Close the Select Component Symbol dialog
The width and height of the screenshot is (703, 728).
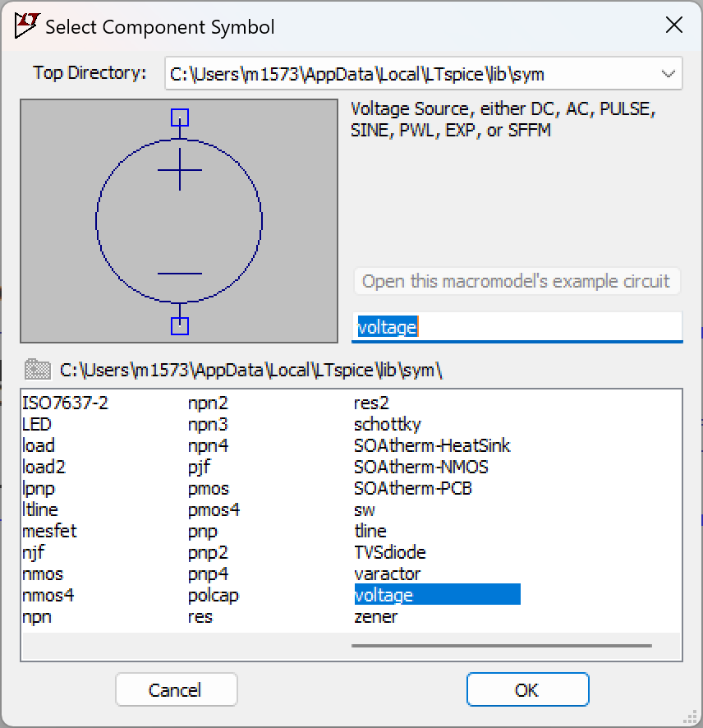tap(673, 25)
